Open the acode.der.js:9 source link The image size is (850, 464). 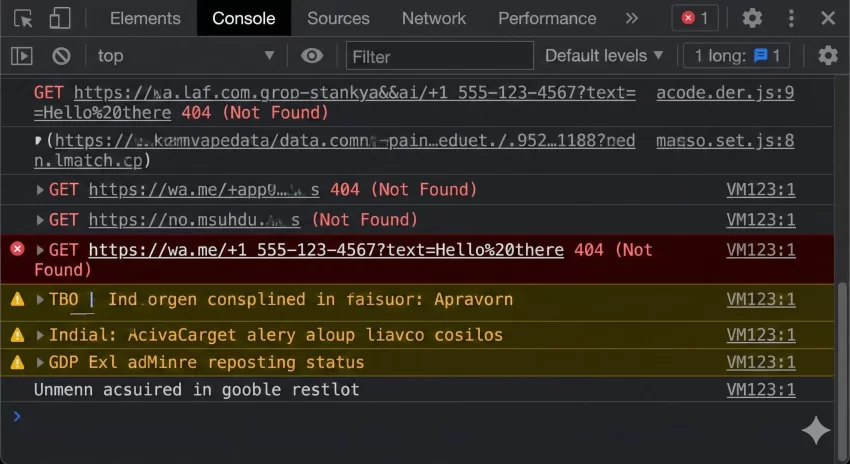point(725,93)
